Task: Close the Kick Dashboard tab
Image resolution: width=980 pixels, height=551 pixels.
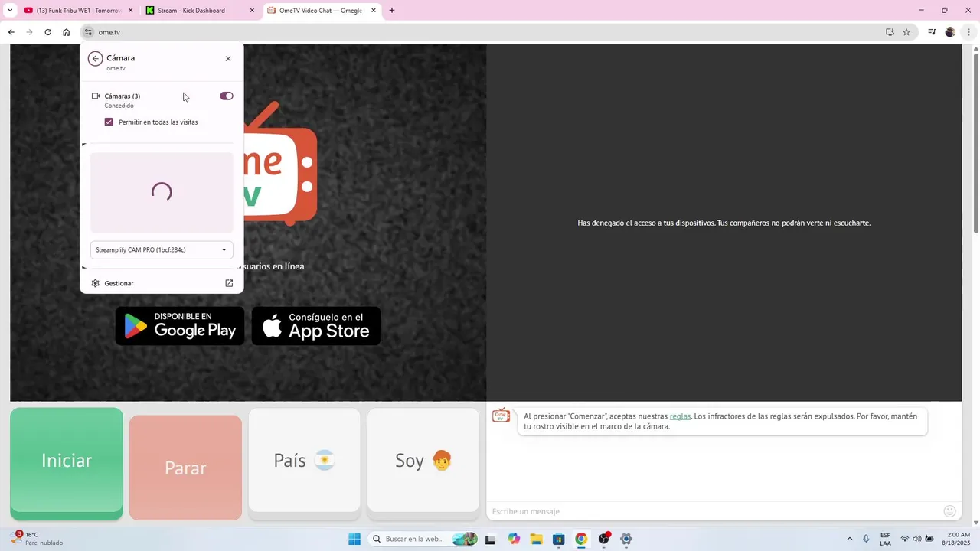Action: click(x=253, y=11)
